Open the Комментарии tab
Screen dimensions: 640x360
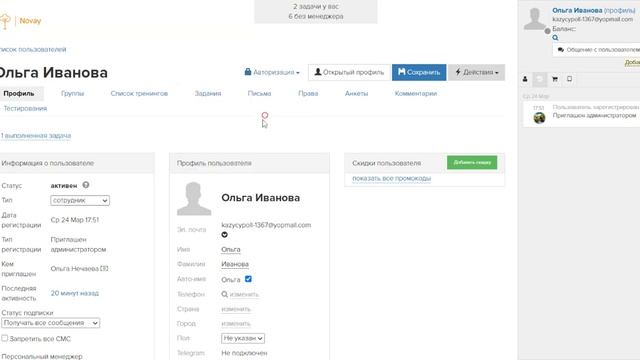click(x=416, y=93)
